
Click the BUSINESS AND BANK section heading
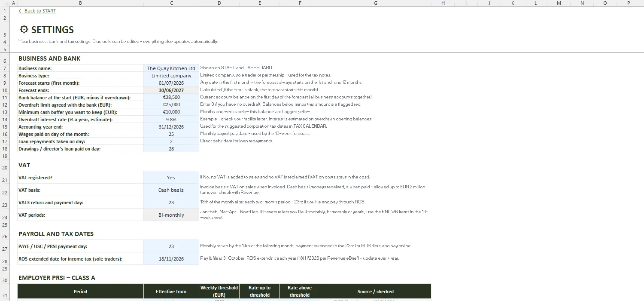(x=49, y=58)
